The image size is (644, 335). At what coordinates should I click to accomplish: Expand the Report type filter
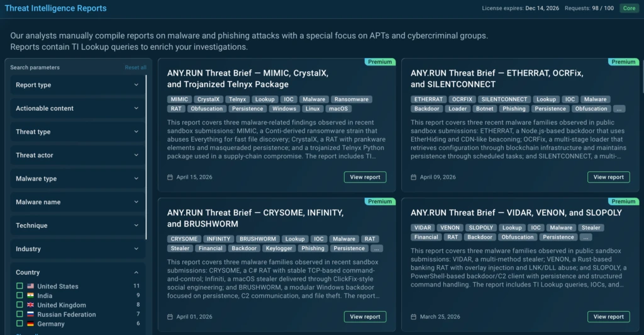click(77, 85)
